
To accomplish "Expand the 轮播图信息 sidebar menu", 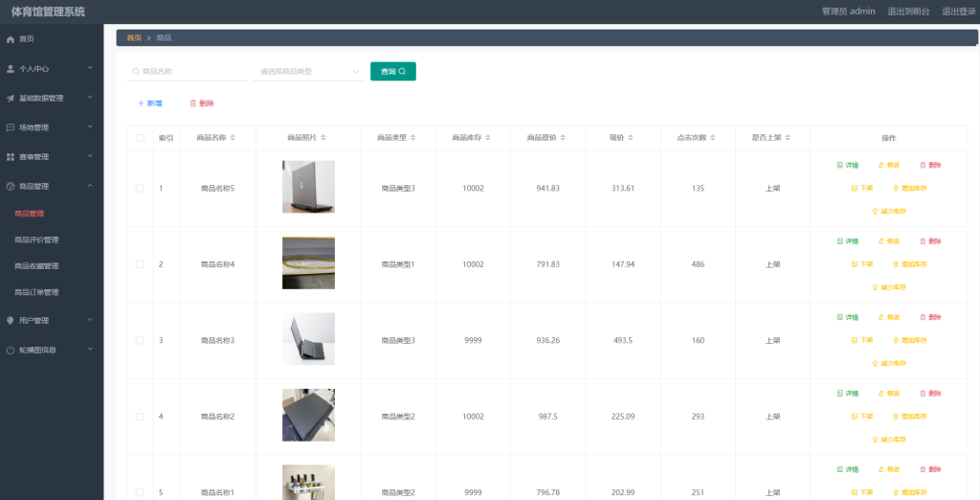I will coord(52,351).
